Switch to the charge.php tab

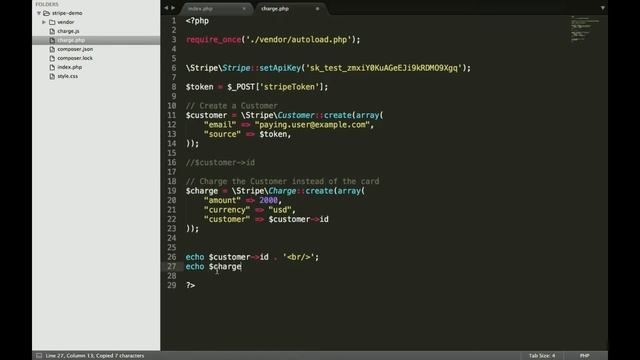[x=275, y=9]
